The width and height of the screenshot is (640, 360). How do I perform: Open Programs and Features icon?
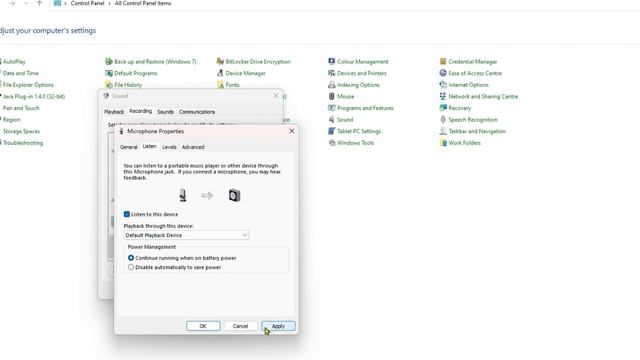click(331, 108)
